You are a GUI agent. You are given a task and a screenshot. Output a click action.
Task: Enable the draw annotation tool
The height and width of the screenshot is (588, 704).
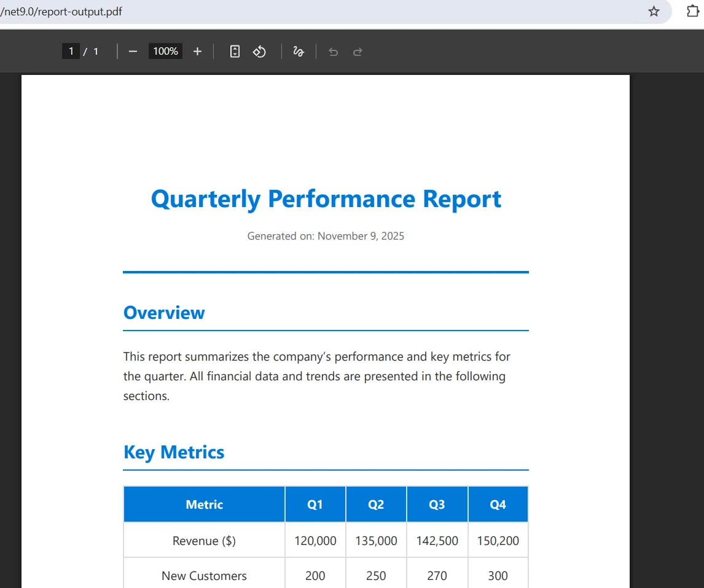[299, 52]
